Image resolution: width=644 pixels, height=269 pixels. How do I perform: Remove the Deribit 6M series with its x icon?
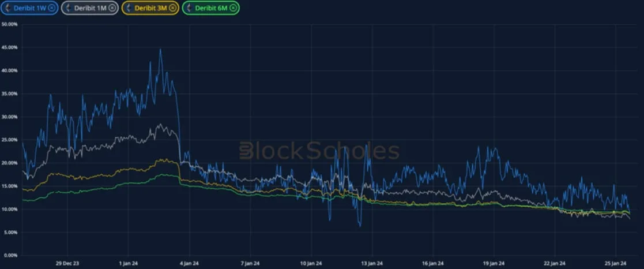pyautogui.click(x=233, y=8)
